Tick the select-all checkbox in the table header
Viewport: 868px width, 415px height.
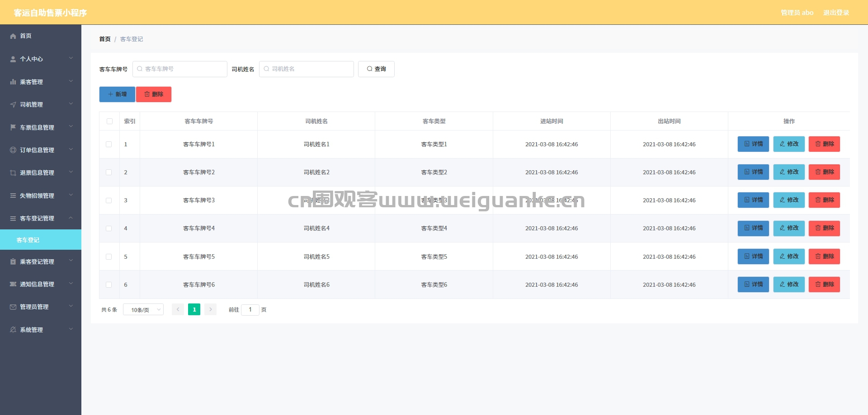109,121
